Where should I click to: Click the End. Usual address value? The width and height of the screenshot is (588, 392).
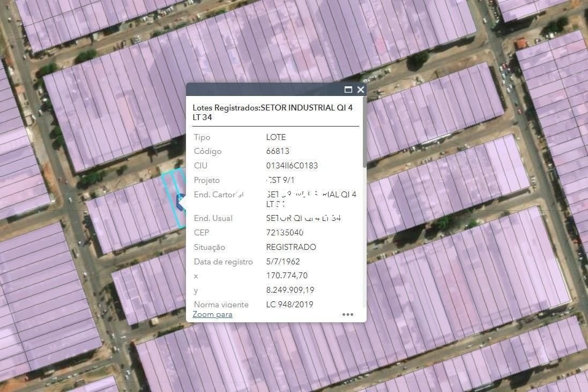tap(303, 218)
